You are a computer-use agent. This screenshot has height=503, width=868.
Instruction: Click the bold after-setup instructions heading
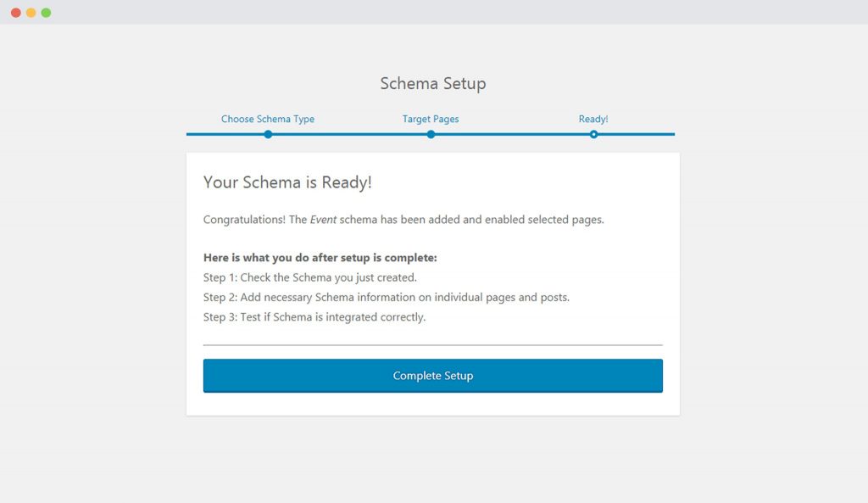coord(320,257)
